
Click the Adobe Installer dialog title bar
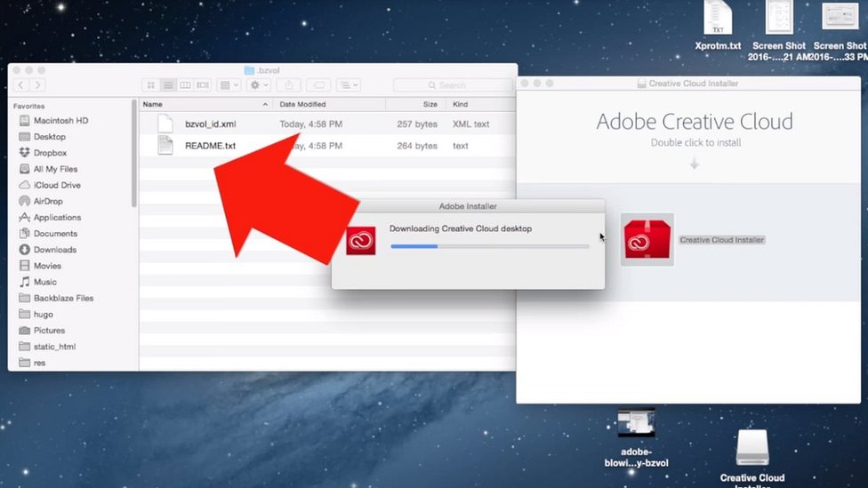click(x=468, y=206)
